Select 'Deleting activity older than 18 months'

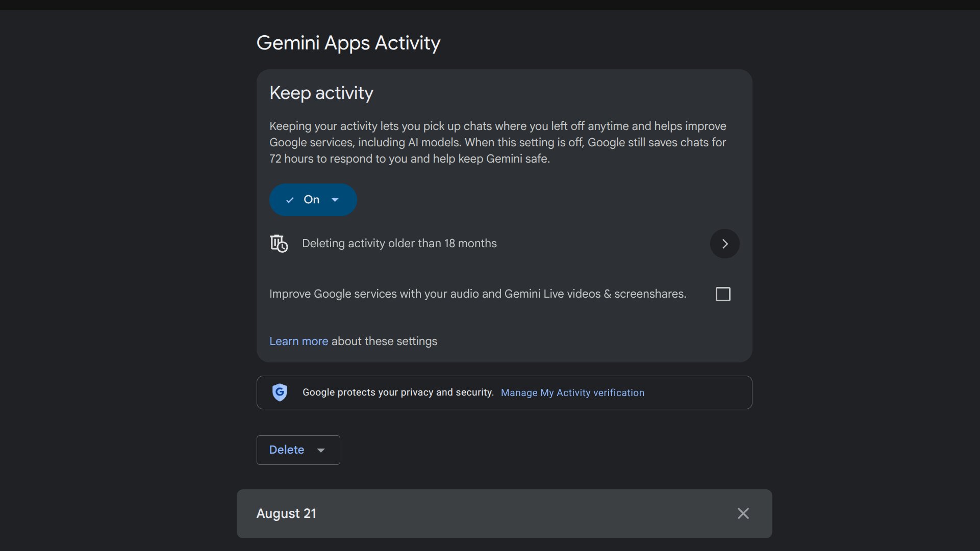pyautogui.click(x=399, y=244)
